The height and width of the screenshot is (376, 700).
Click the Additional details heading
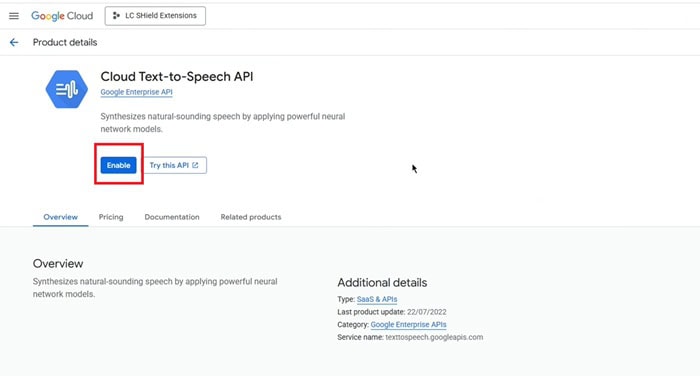point(382,283)
